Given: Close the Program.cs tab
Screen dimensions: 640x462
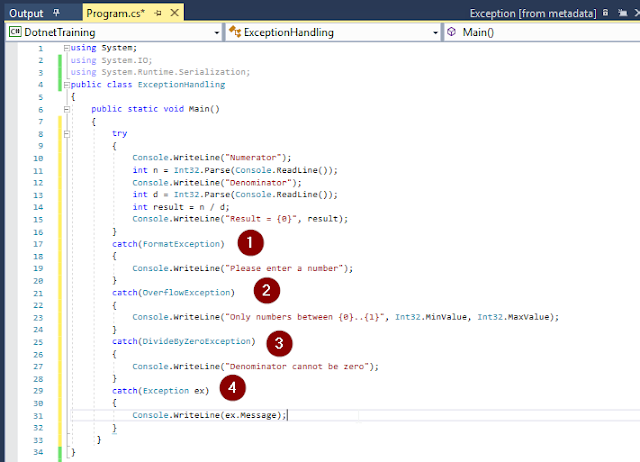Looking at the screenshot, I should click(175, 13).
